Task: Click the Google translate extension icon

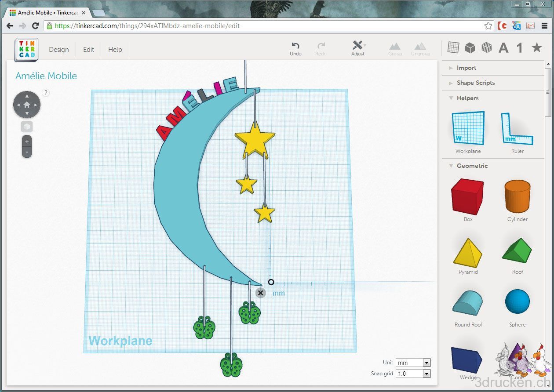Action: [516, 26]
